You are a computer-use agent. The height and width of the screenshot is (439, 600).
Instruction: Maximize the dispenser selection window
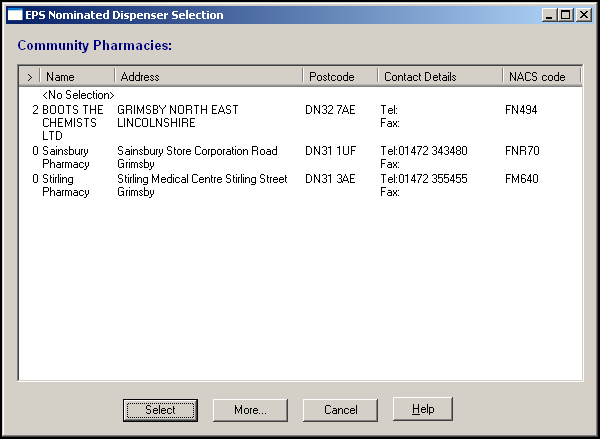pyautogui.click(x=566, y=15)
